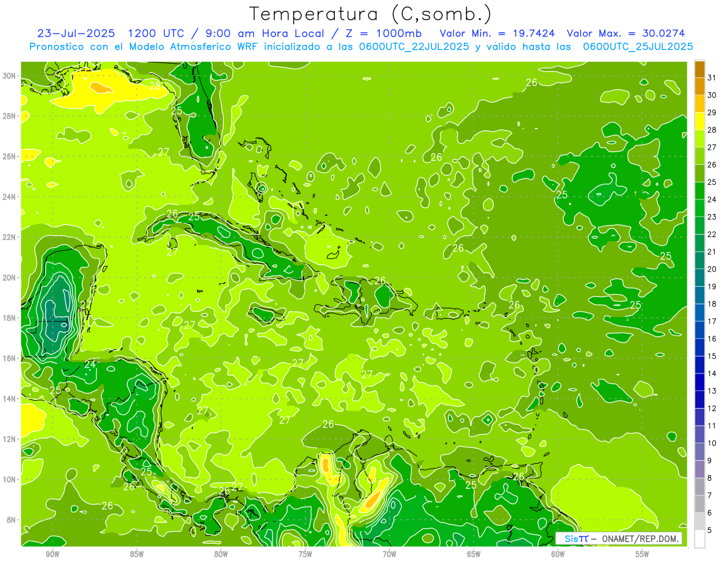
Task: Click the '24' contour label over Honduras
Action: 90,364
